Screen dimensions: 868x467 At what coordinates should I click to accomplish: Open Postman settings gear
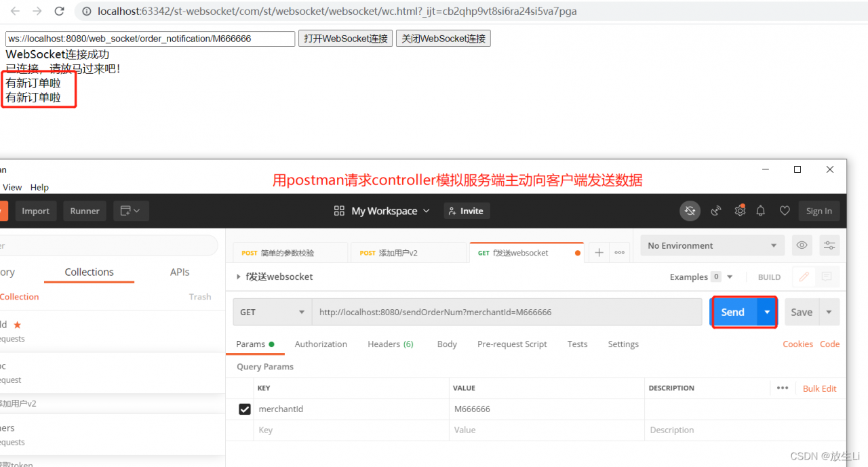(740, 211)
